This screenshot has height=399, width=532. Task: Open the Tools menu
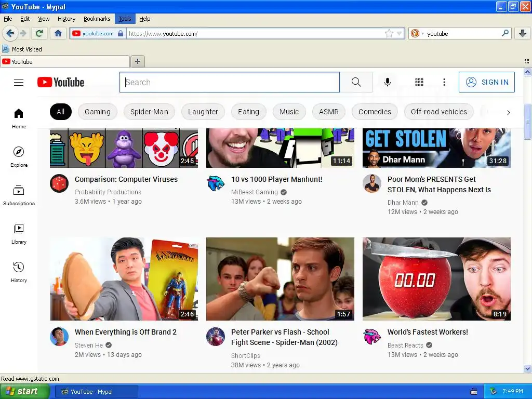[125, 19]
